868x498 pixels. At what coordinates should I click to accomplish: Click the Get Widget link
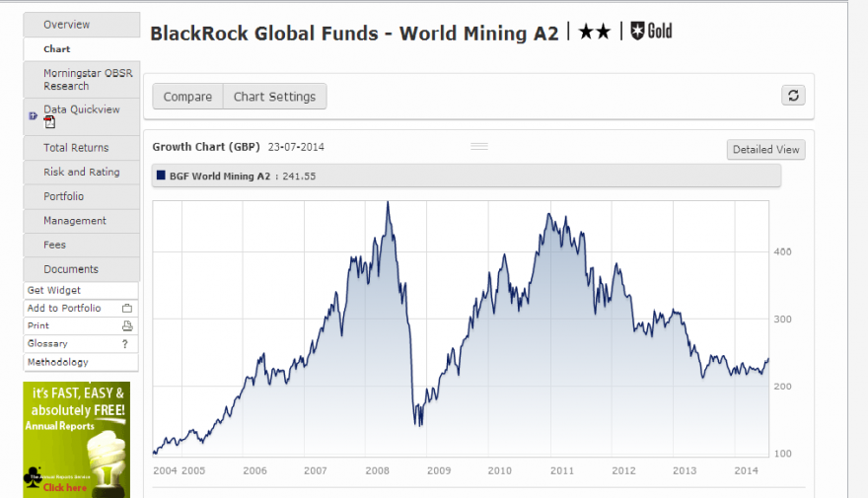pyautogui.click(x=53, y=290)
